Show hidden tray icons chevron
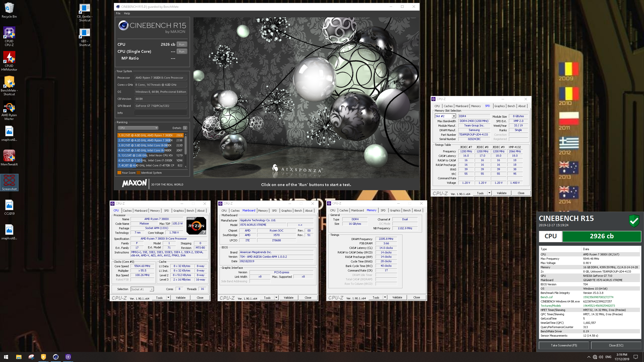 (589, 357)
